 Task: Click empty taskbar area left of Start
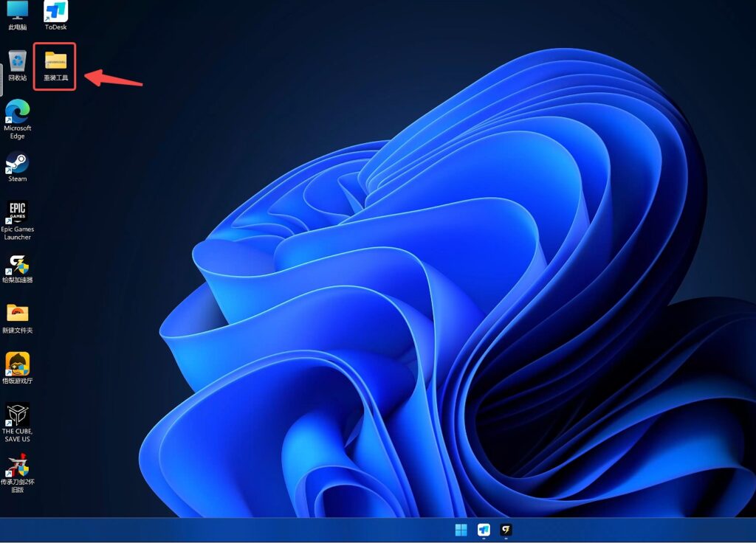point(221,530)
